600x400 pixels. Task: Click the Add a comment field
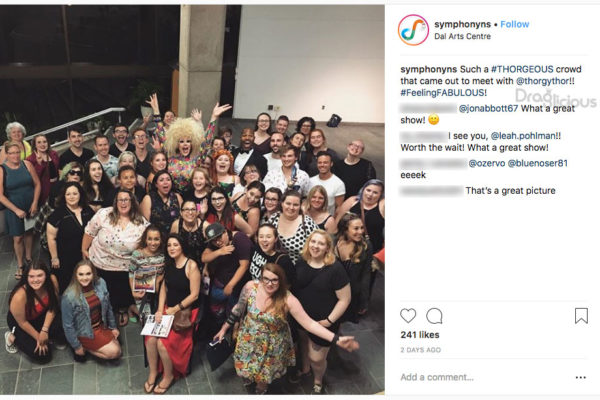point(486,377)
